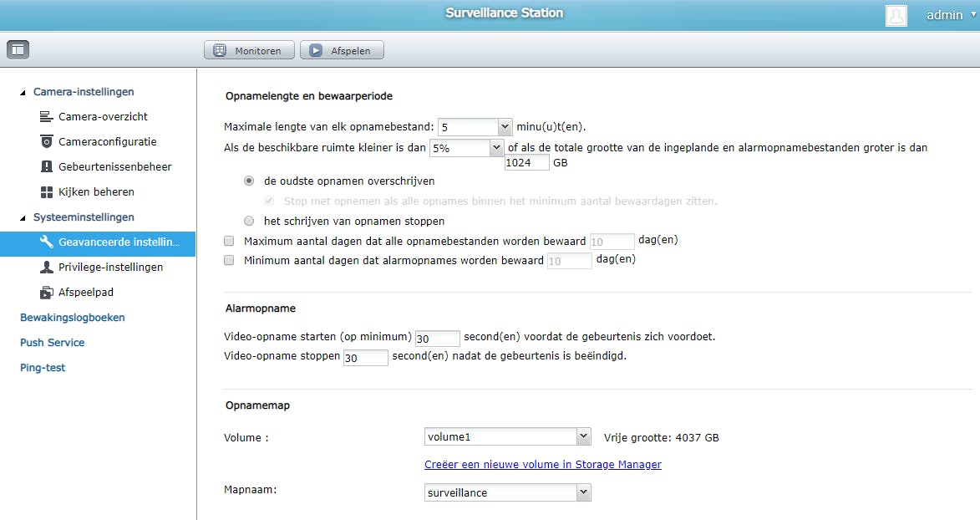
Task: Click the 1024 GB input field
Action: 526,163
